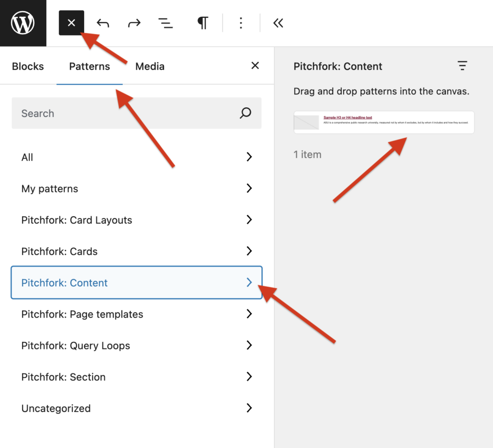Open the My patterns category

click(136, 189)
